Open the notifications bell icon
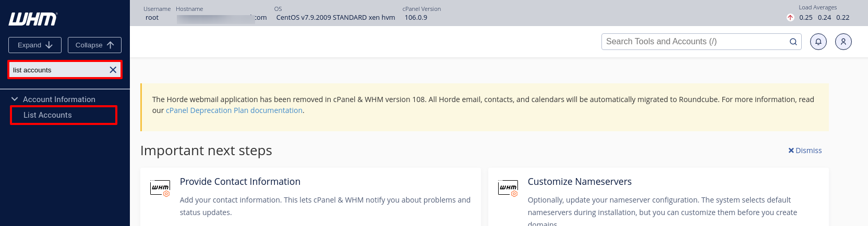 point(818,42)
